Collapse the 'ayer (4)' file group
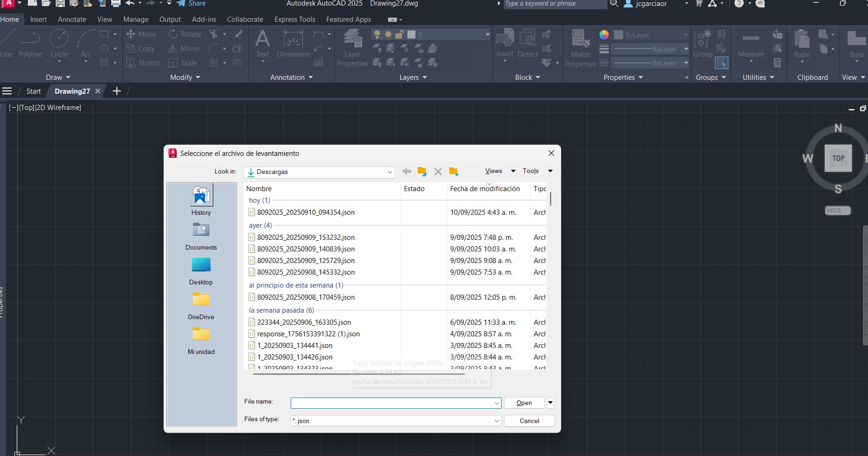Image resolution: width=868 pixels, height=456 pixels. [x=260, y=225]
